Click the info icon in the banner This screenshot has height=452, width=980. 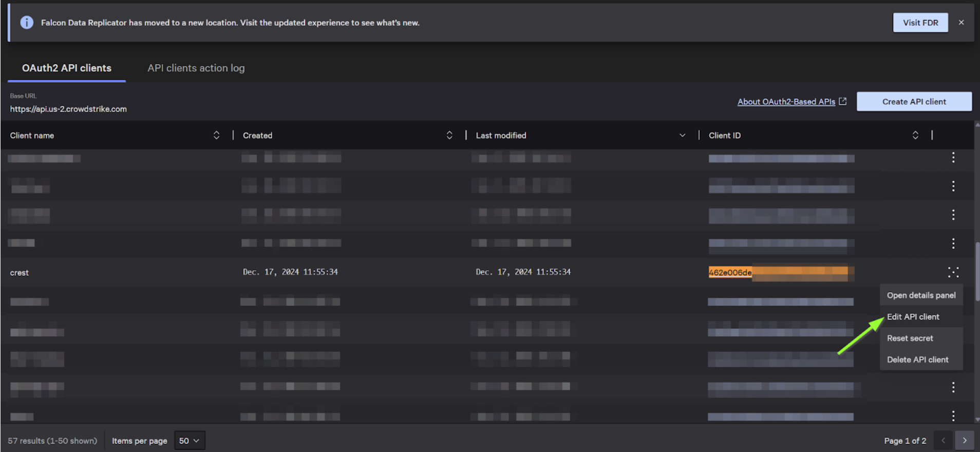coord(27,23)
